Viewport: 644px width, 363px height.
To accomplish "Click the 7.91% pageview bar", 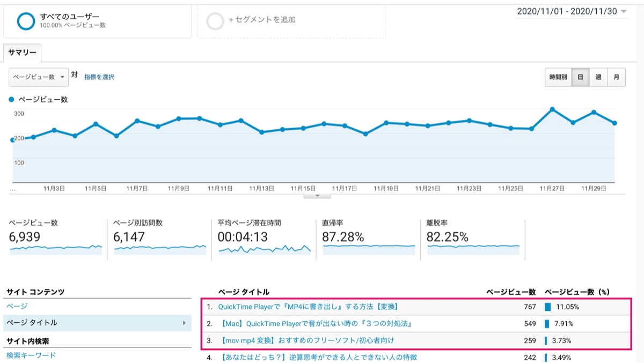I will click(x=547, y=324).
